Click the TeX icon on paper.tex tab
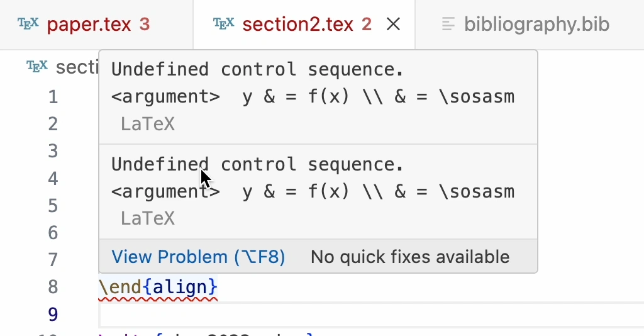The height and width of the screenshot is (336, 644). coord(28,24)
